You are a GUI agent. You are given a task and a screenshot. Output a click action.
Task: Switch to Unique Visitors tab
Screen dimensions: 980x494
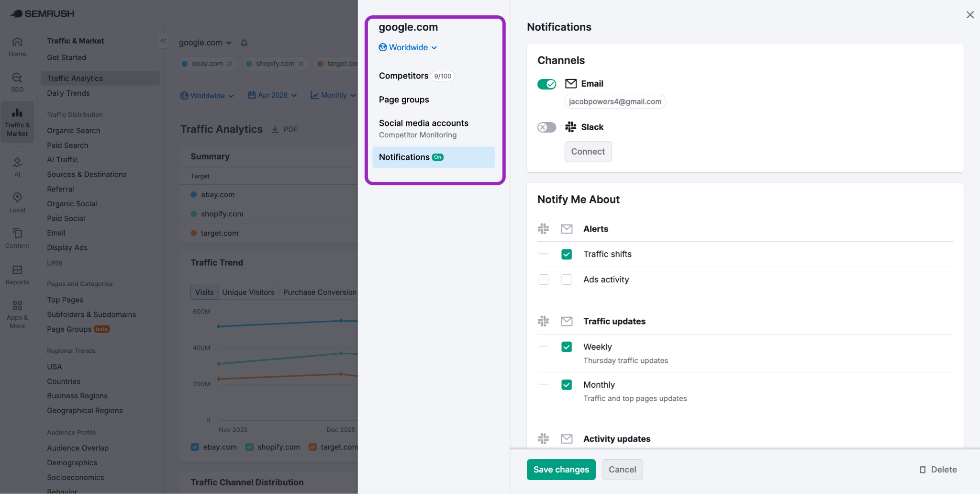pos(248,292)
